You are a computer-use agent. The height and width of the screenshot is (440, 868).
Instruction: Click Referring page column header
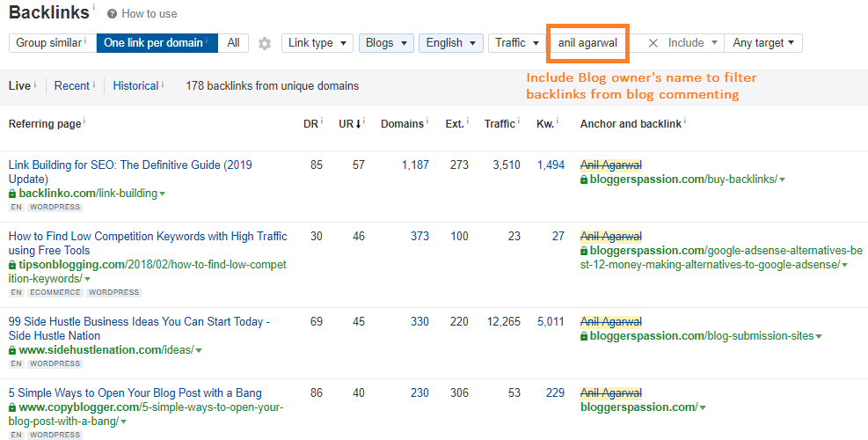tap(45, 124)
